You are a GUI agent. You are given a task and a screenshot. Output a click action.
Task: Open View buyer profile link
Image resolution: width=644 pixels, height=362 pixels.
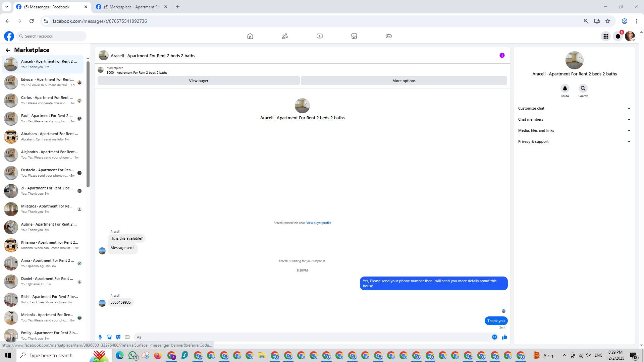[x=318, y=223]
